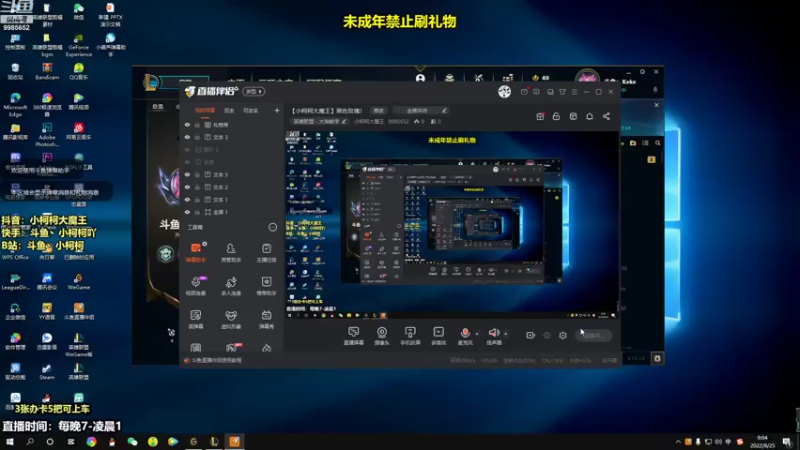Click the record video icon in bottom toolbar
This screenshot has height=450, width=800.
click(531, 335)
